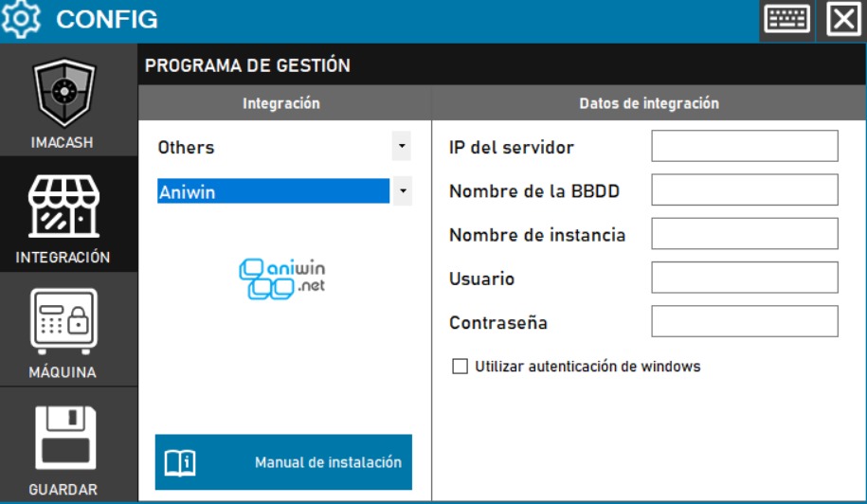Focus the Contraseña input field
867x504 pixels.
pyautogui.click(x=744, y=321)
